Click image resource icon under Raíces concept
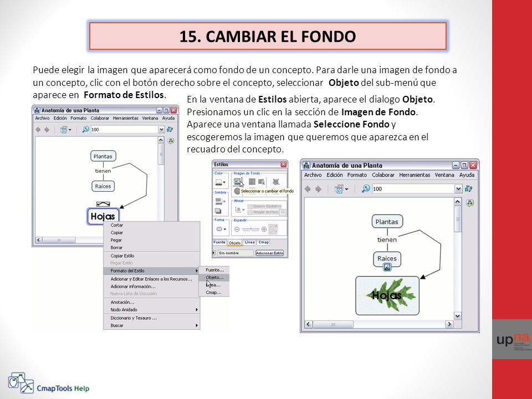This screenshot has height=399, width=532. coord(387,267)
